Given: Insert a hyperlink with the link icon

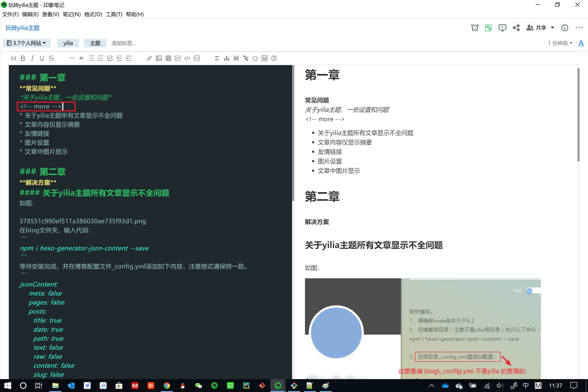Looking at the screenshot, I should [x=149, y=58].
